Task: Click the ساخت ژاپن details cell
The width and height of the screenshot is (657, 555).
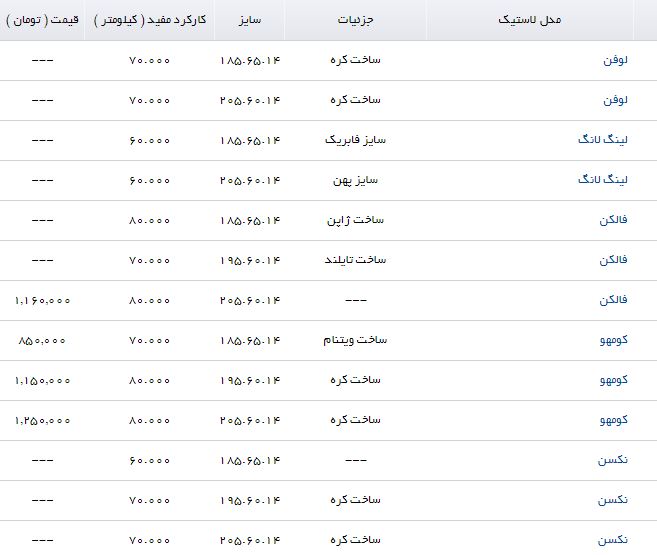Action: (x=355, y=220)
